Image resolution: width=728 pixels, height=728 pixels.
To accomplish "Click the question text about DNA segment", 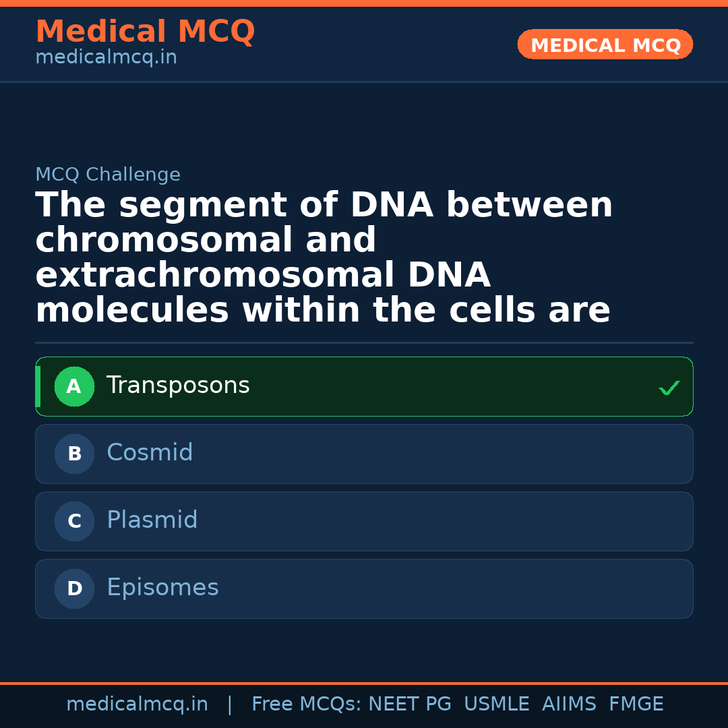I will coord(324,257).
